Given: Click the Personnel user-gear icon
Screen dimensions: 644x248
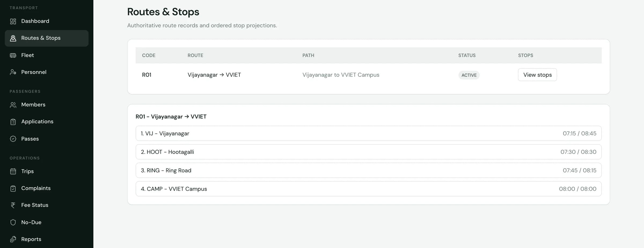Looking at the screenshot, I should pyautogui.click(x=13, y=72).
